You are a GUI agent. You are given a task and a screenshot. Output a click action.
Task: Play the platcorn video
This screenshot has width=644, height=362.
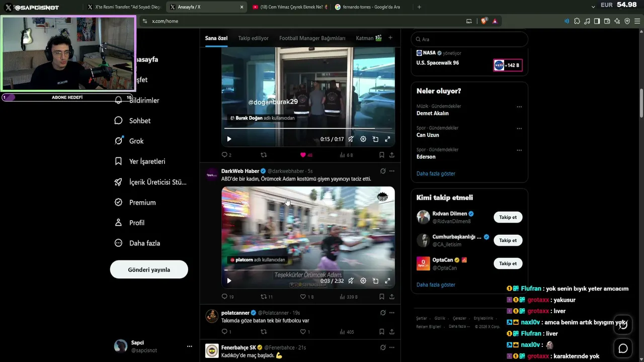click(229, 281)
